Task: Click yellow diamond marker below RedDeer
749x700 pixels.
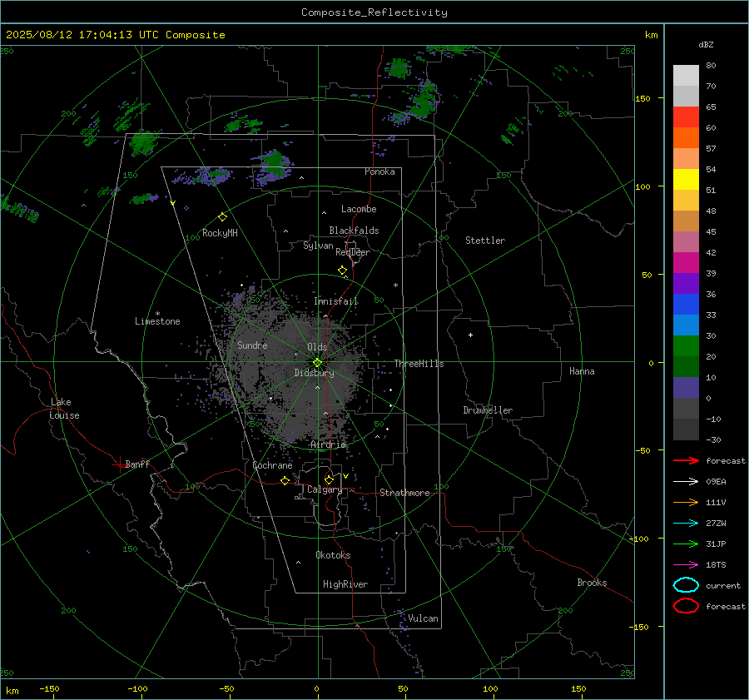Action: coord(342,271)
